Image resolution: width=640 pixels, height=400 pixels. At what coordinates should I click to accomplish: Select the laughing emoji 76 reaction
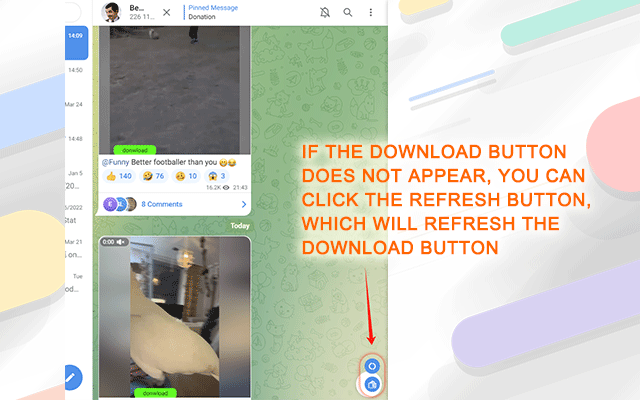click(x=153, y=176)
